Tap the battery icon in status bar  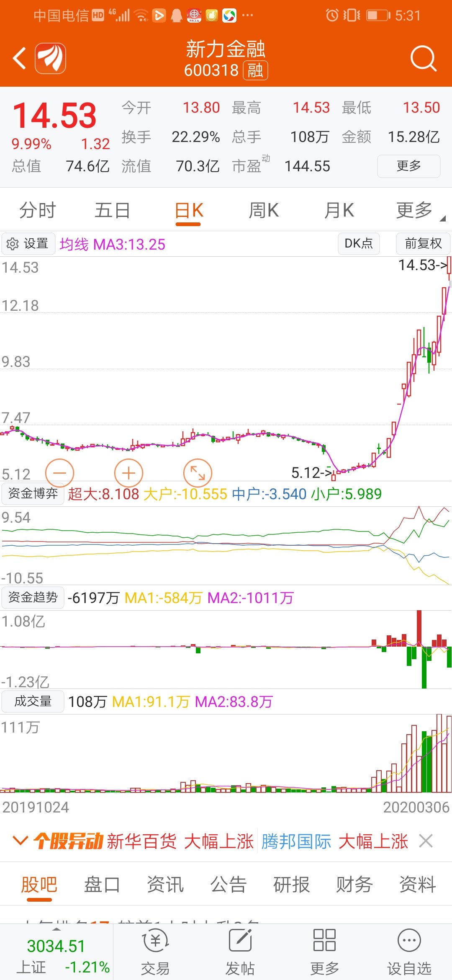(378, 15)
